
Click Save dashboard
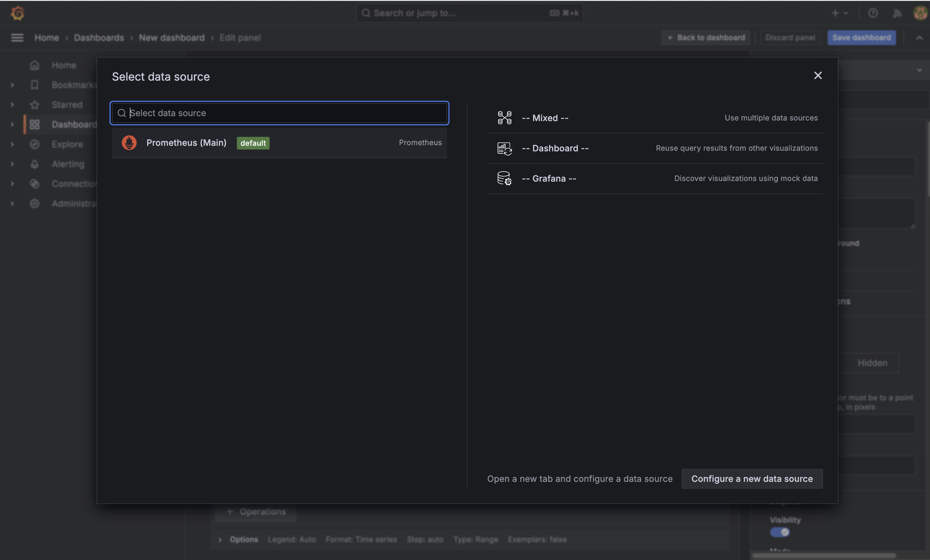click(x=862, y=37)
